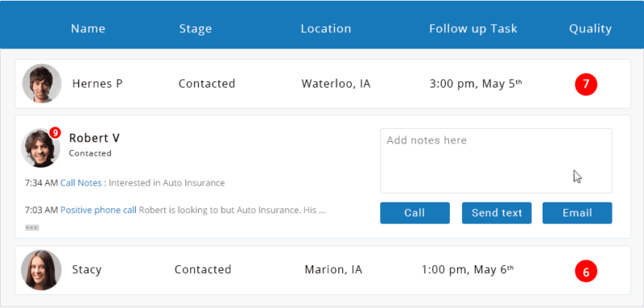Sort by the Stage column header

click(x=196, y=29)
